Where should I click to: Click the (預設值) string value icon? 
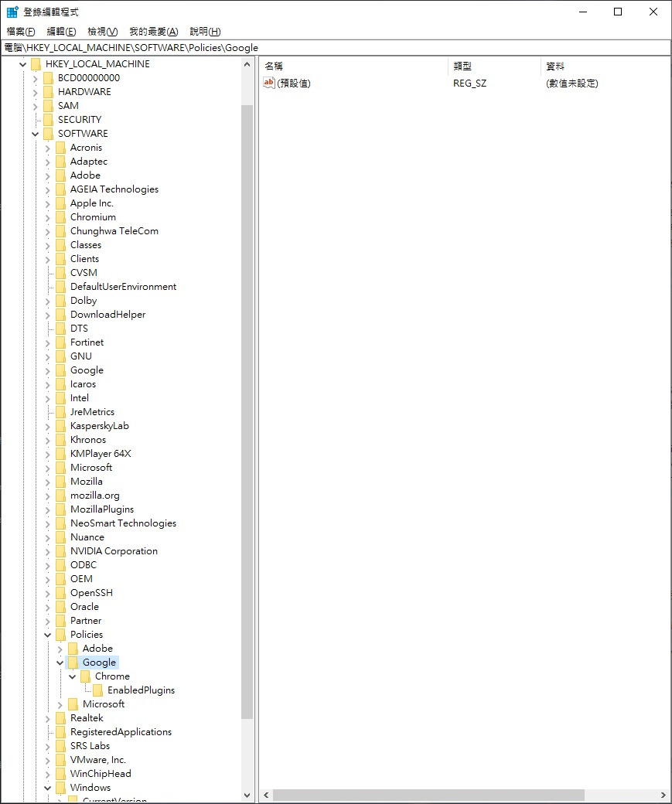(x=269, y=83)
